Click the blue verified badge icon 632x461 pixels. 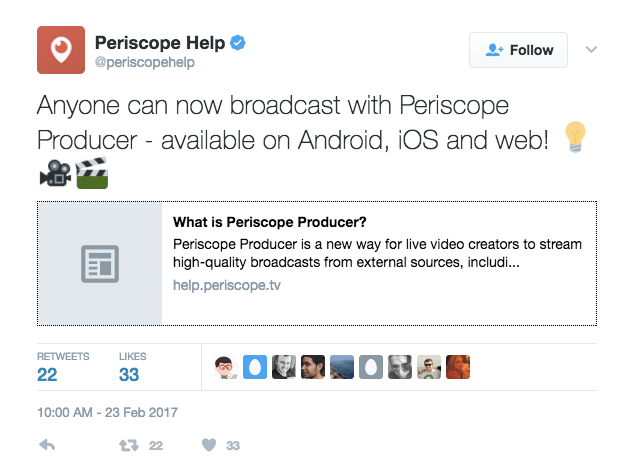[238, 43]
